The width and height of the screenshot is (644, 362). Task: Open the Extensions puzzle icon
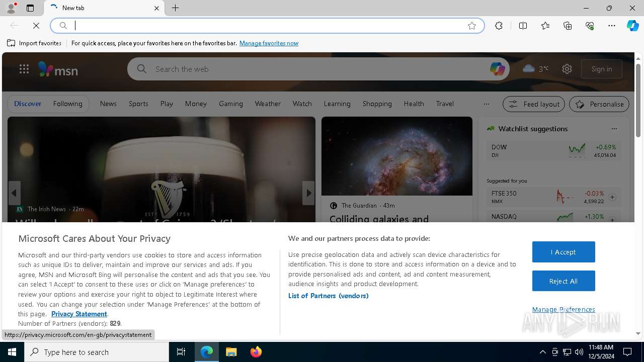click(499, 26)
